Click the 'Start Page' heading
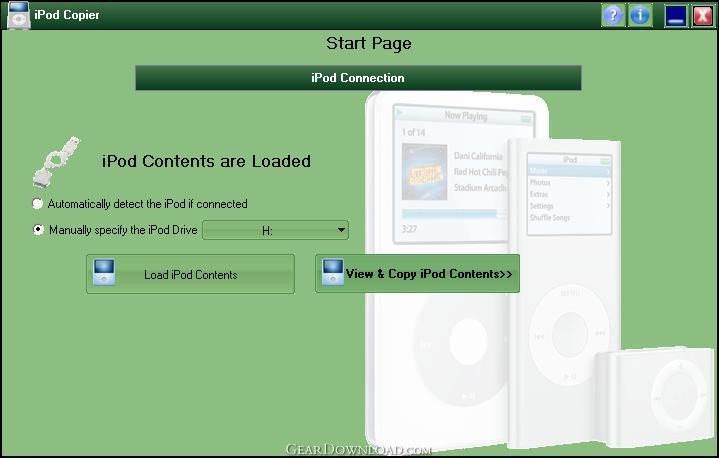The height and width of the screenshot is (458, 719). [x=369, y=44]
